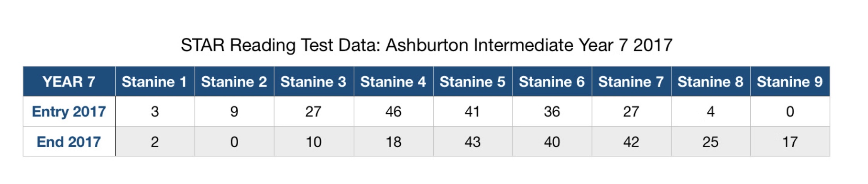Select the Stanine 8 column header

(x=710, y=82)
